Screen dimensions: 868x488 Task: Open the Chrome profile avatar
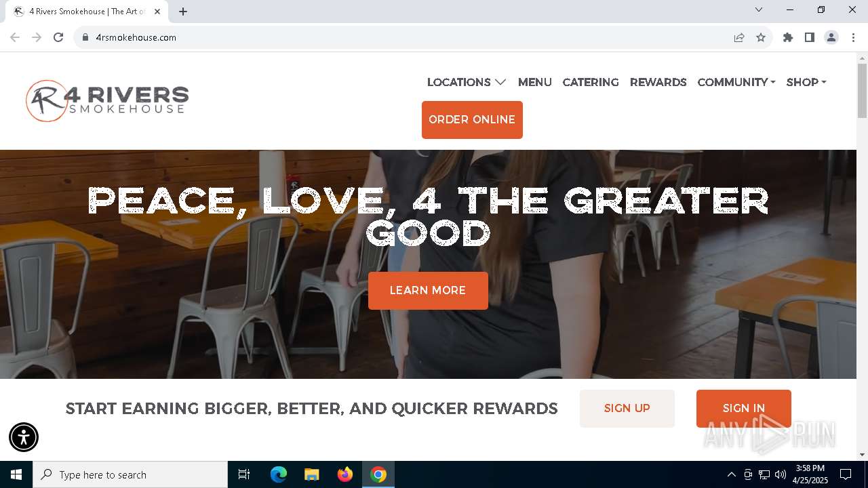pyautogui.click(x=831, y=37)
